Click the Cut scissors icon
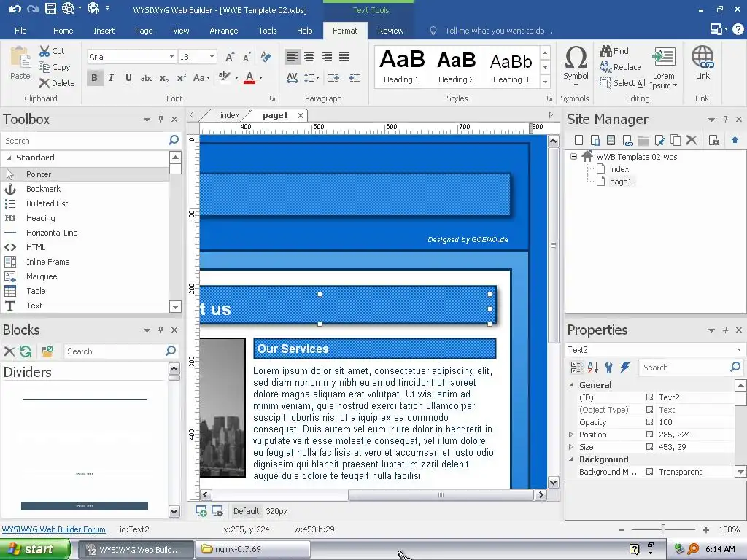Screen dimensions: 747x560 [x=44, y=51]
